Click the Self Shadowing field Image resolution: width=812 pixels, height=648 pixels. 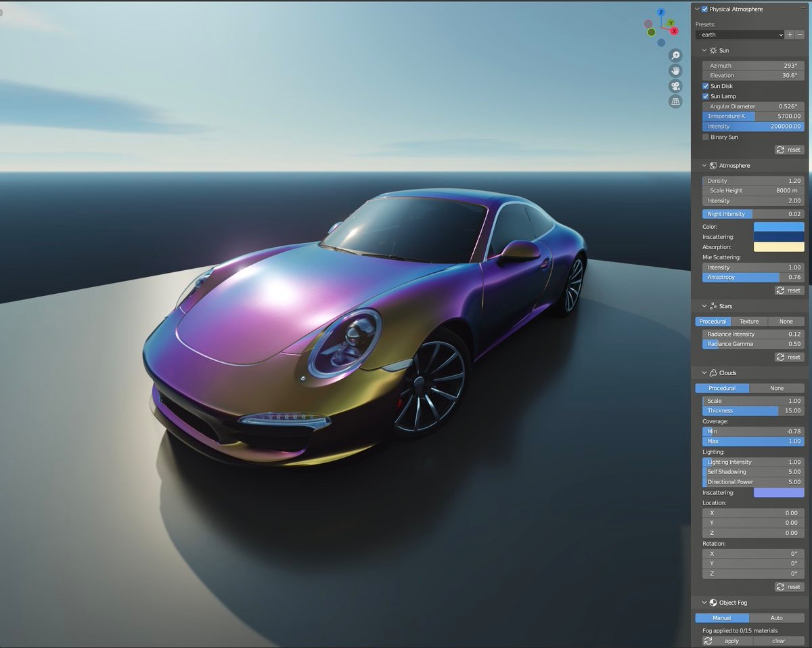753,472
